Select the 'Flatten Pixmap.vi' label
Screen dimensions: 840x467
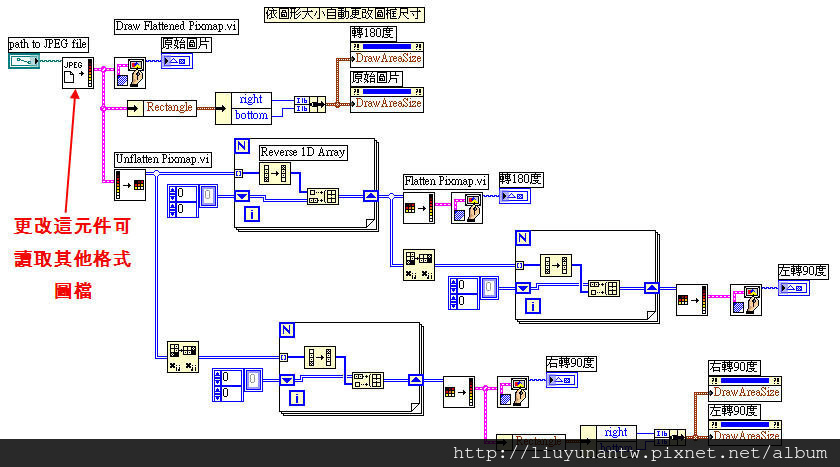[x=445, y=181]
